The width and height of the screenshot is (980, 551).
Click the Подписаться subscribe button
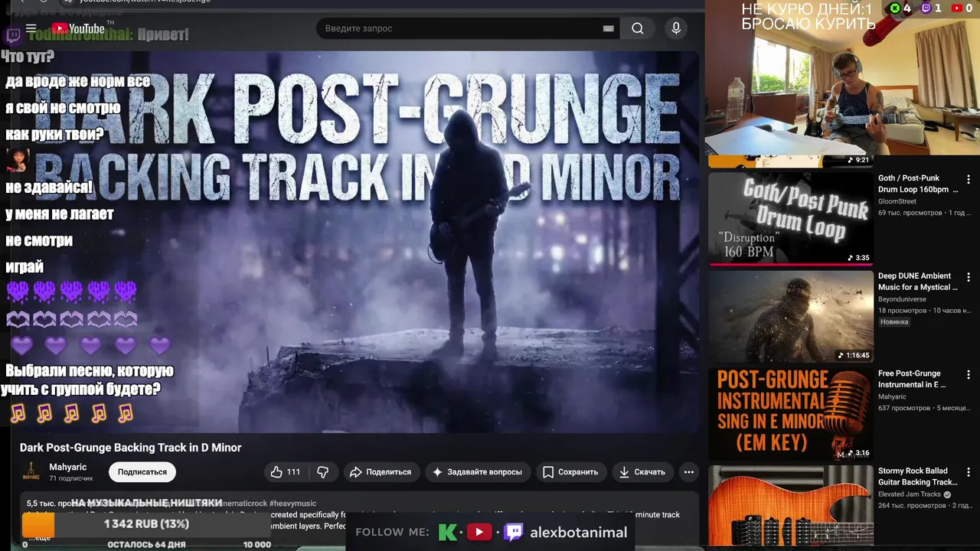click(142, 472)
